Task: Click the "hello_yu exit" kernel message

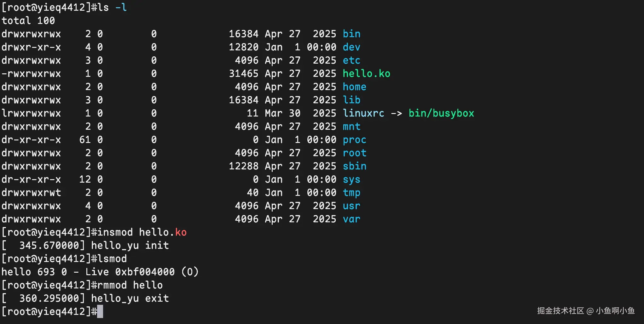Action: click(x=130, y=298)
